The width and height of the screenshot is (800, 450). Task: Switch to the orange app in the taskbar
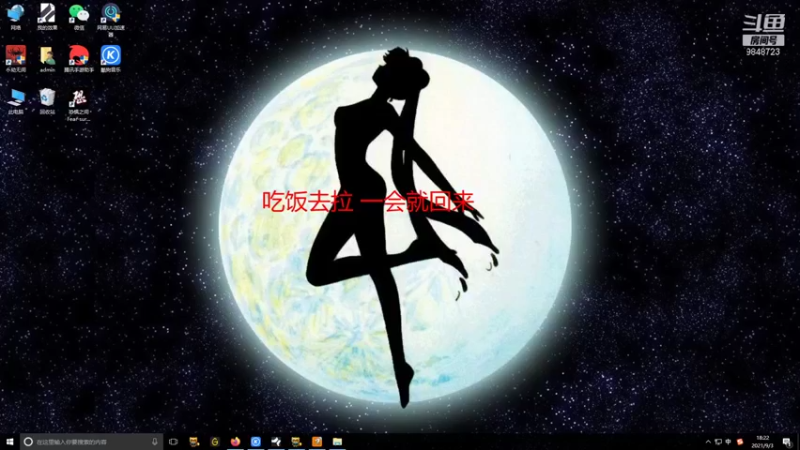coord(317,442)
